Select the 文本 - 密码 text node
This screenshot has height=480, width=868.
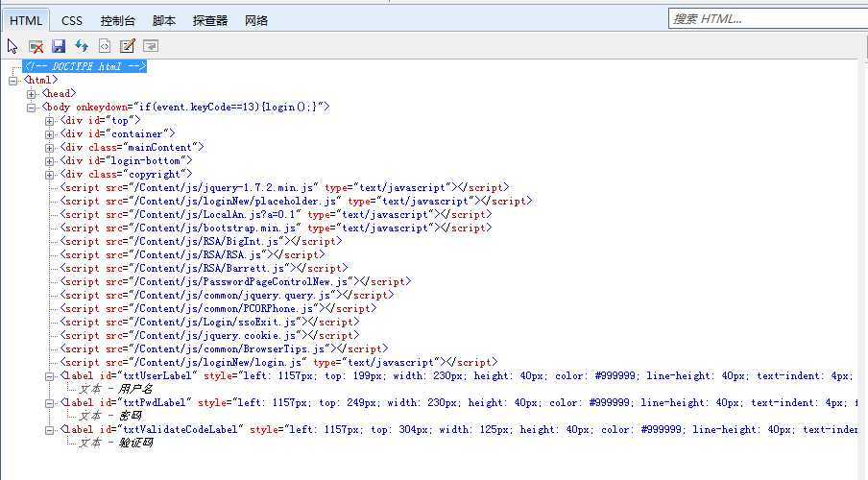(109, 416)
